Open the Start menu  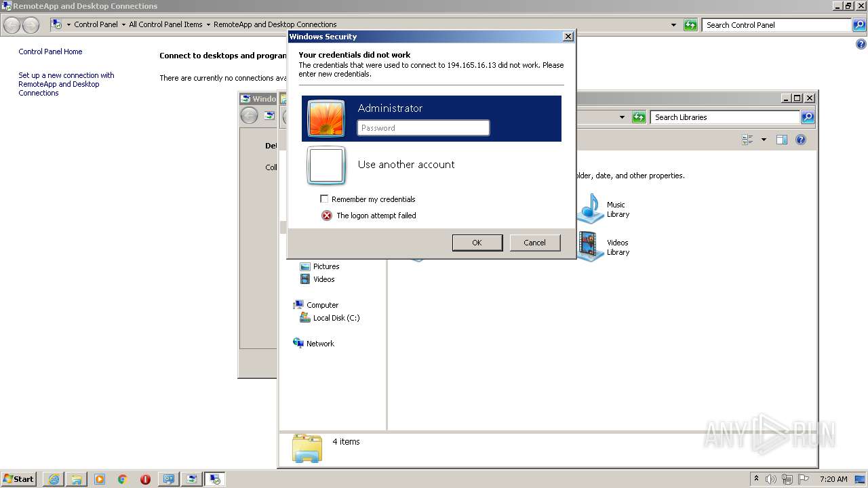(18, 479)
